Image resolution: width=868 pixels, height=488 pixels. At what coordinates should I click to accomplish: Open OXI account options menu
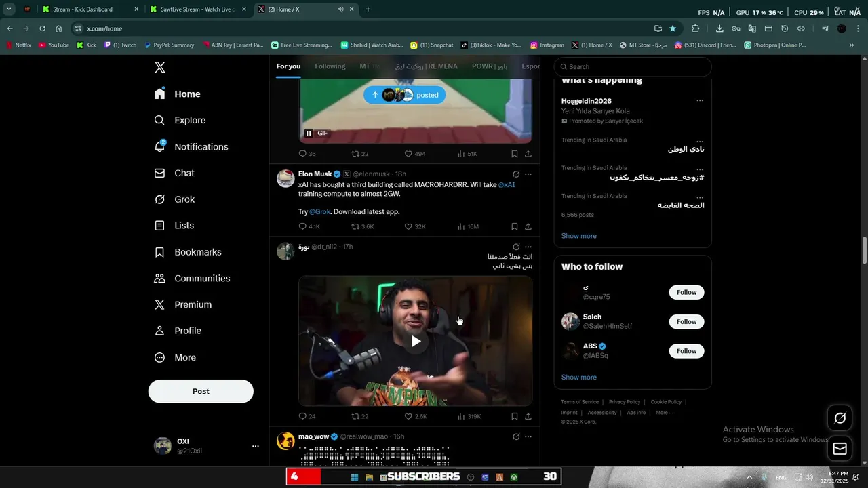(x=256, y=446)
